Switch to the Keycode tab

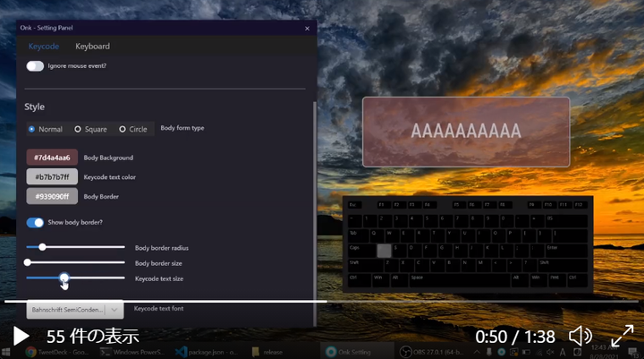tap(44, 46)
